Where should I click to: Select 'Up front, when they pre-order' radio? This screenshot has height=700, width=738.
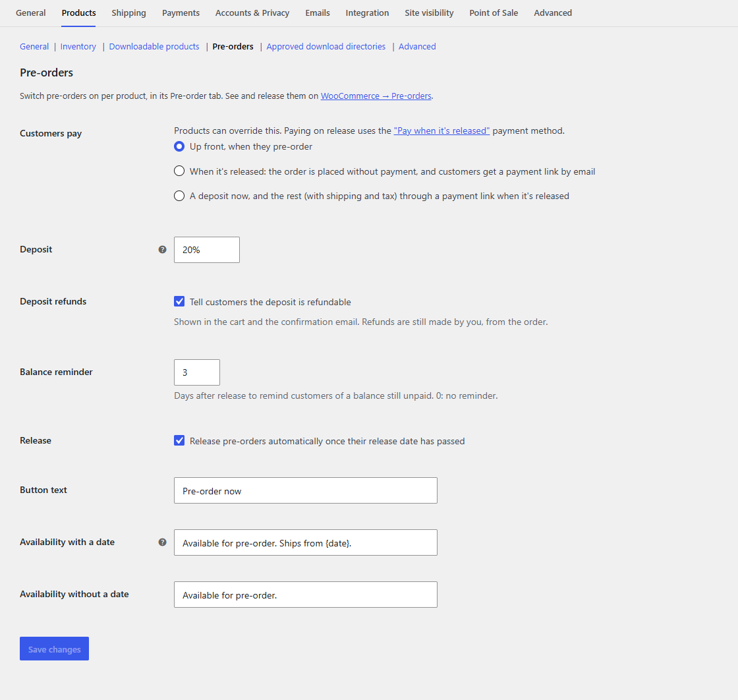[179, 146]
